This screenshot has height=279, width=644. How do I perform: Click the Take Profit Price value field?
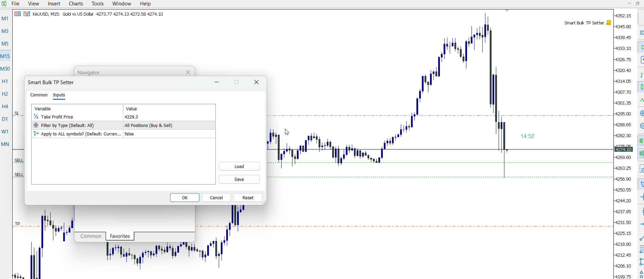pos(169,117)
